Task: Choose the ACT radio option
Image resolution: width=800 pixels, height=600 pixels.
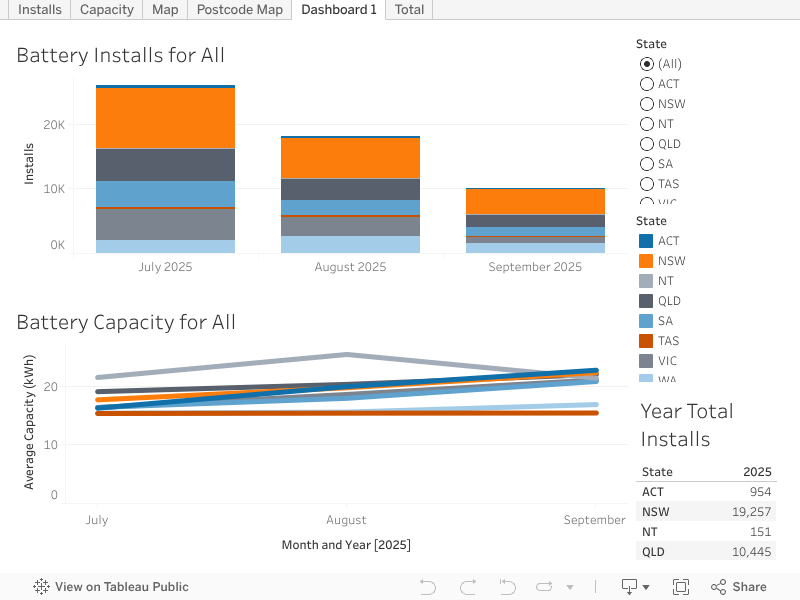Action: click(647, 84)
